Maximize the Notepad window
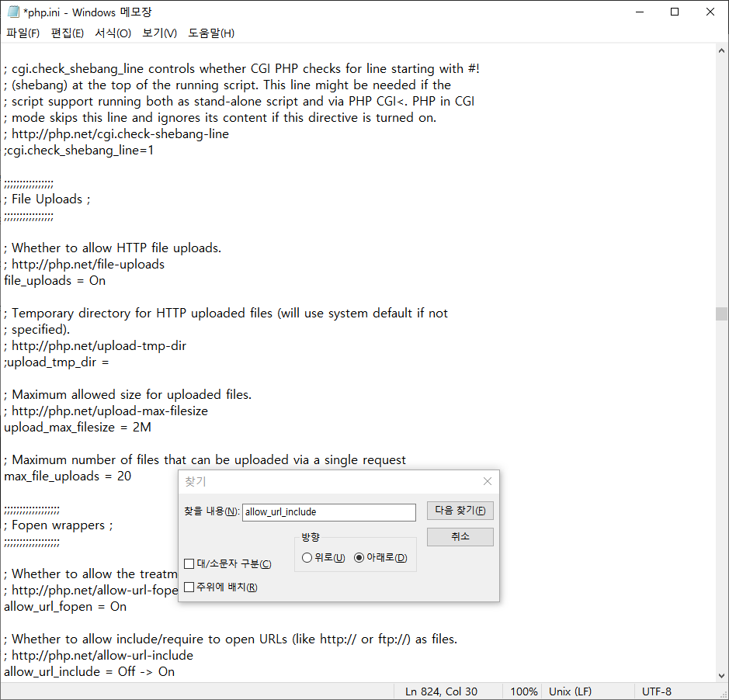729x700 pixels. coord(675,12)
